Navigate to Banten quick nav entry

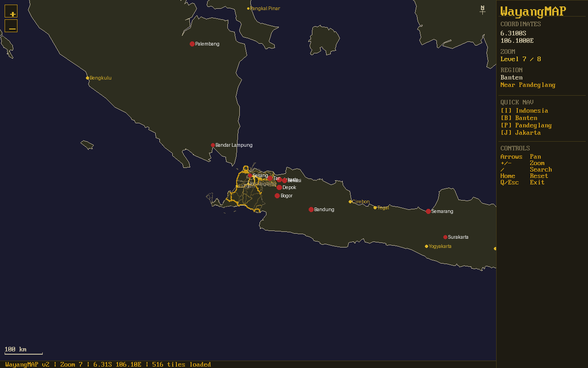click(x=519, y=118)
